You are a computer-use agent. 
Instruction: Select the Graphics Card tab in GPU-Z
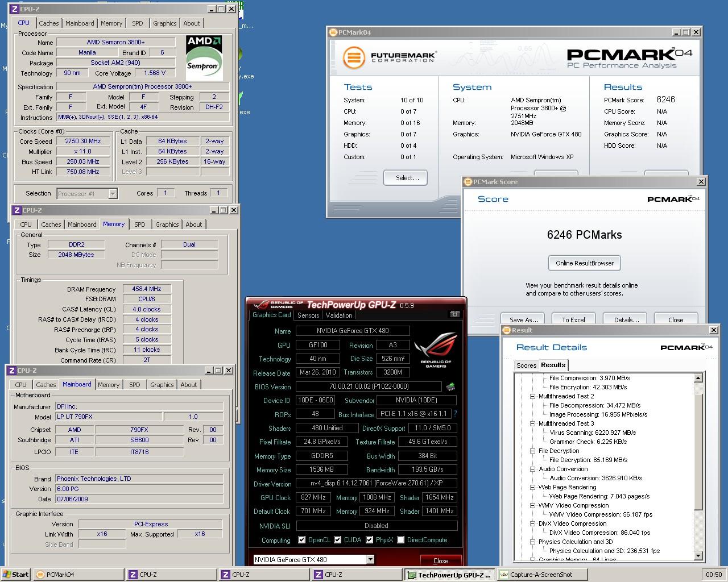click(x=271, y=315)
